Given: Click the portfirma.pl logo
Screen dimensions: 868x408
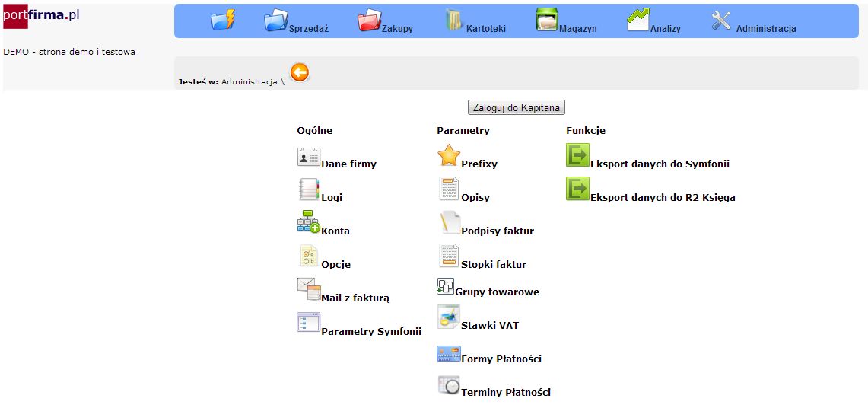Looking at the screenshot, I should tap(42, 15).
